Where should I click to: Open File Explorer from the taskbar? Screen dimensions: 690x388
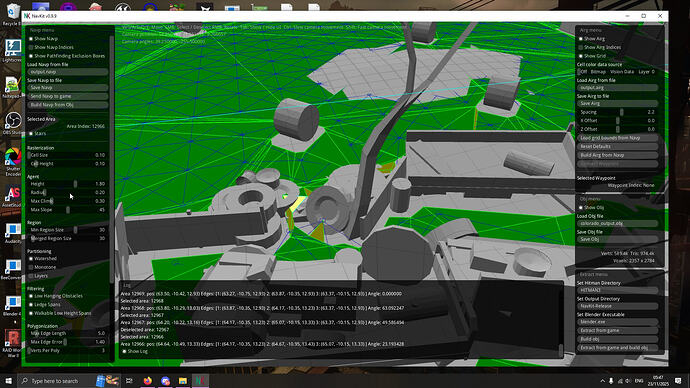point(183,381)
